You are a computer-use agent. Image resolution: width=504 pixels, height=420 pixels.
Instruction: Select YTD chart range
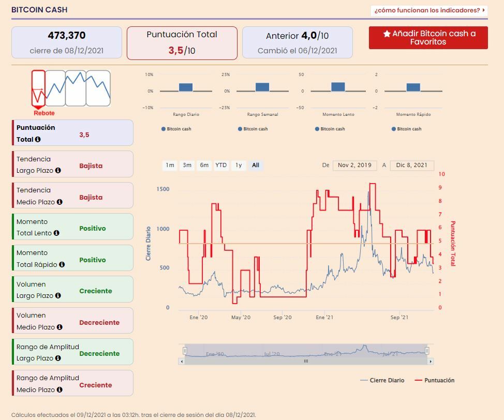[x=221, y=165]
